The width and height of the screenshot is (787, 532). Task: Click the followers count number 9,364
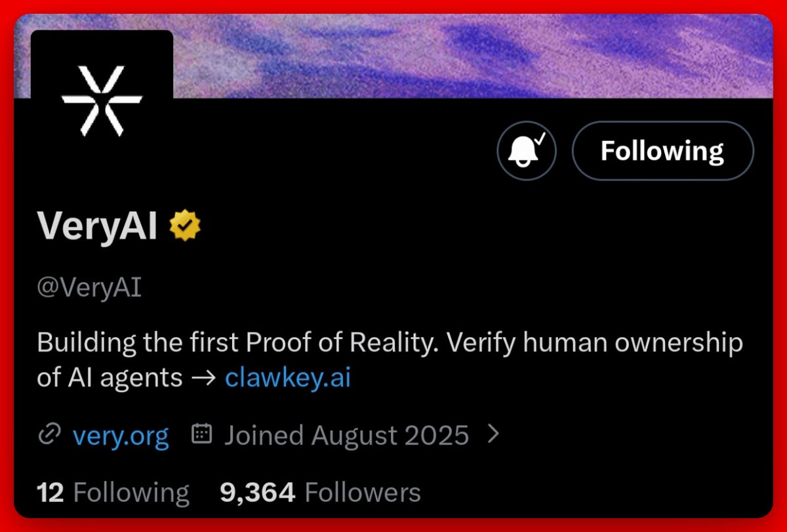coord(257,493)
